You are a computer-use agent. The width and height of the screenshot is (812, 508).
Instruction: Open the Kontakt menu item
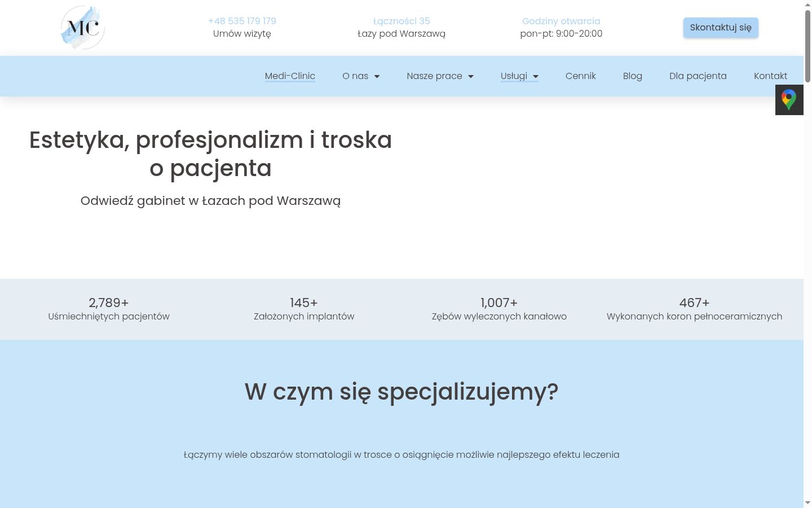[770, 76]
